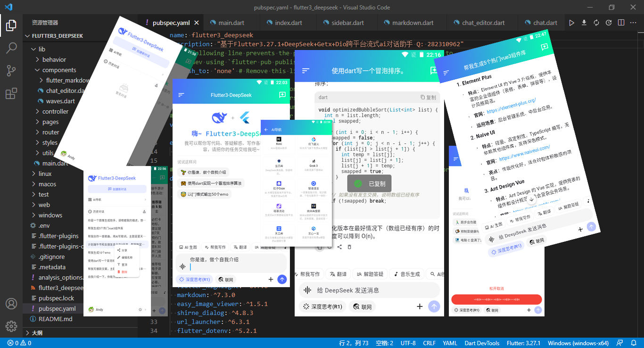The image size is (644, 348).
Task: Run the Flutter app with the play icon
Action: (x=571, y=22)
